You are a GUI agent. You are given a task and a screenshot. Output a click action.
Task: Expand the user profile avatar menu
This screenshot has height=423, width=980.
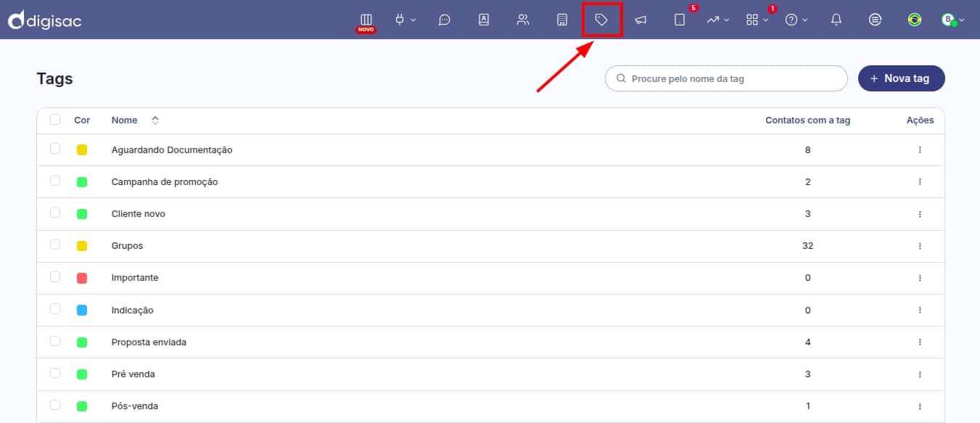pyautogui.click(x=953, y=20)
